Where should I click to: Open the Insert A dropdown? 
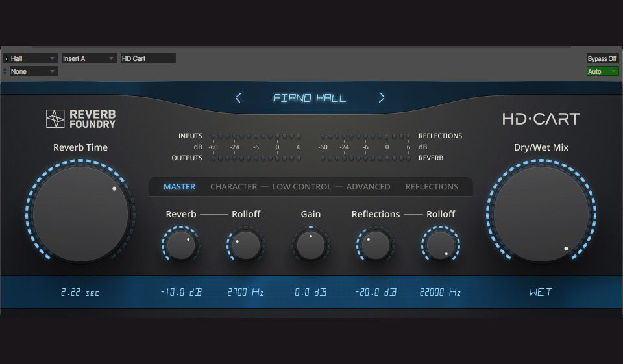[x=89, y=58]
